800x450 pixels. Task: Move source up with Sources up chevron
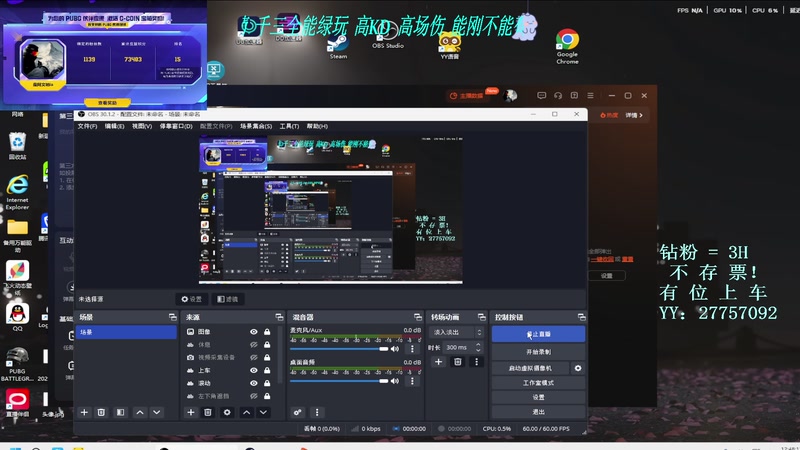tap(246, 412)
